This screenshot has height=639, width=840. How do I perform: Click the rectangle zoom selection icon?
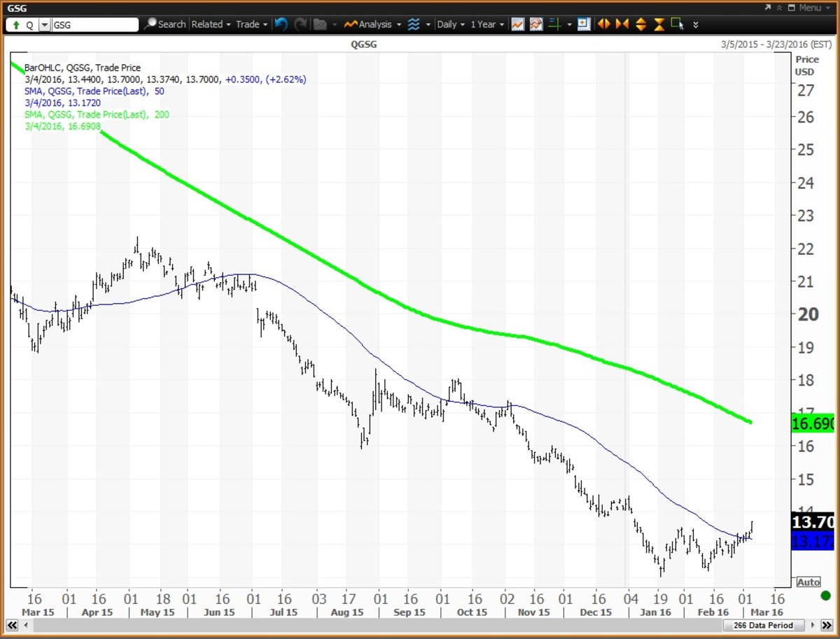tap(676, 24)
